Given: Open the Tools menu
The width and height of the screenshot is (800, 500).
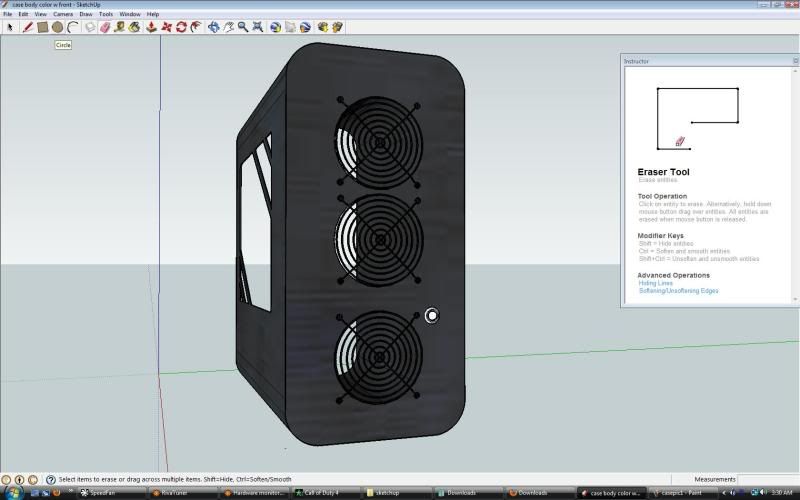Looking at the screenshot, I should (x=106, y=14).
